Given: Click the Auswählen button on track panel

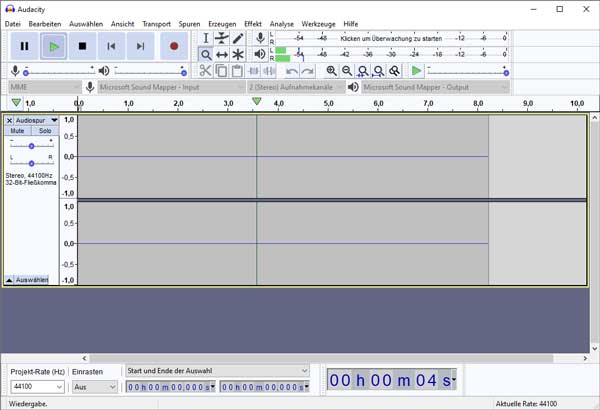Looking at the screenshot, I should click(32, 280).
